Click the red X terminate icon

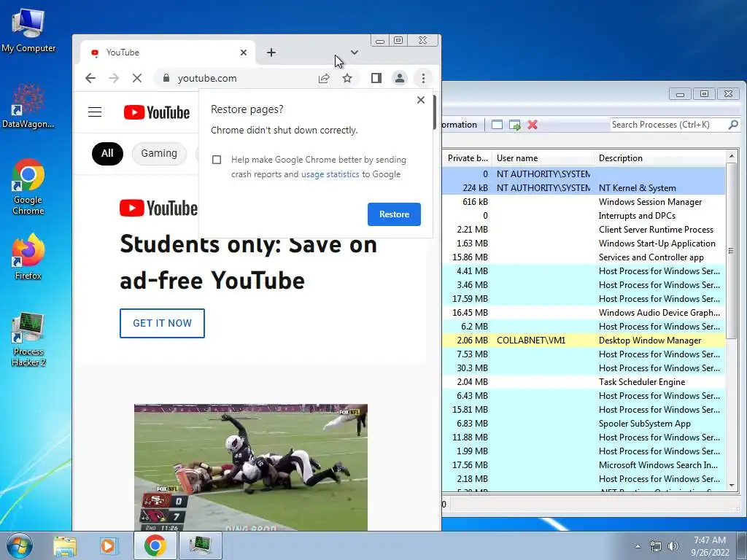[533, 125]
